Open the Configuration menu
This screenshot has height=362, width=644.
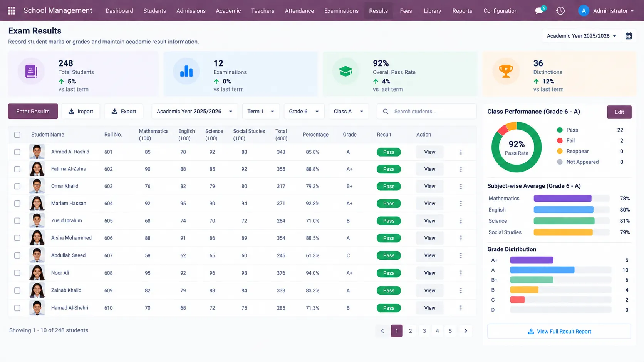tap(500, 11)
